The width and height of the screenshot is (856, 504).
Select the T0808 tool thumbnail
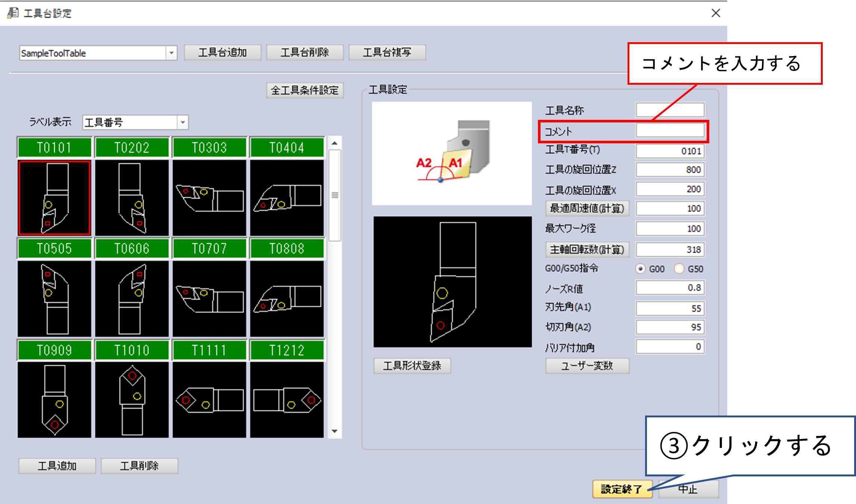(287, 299)
